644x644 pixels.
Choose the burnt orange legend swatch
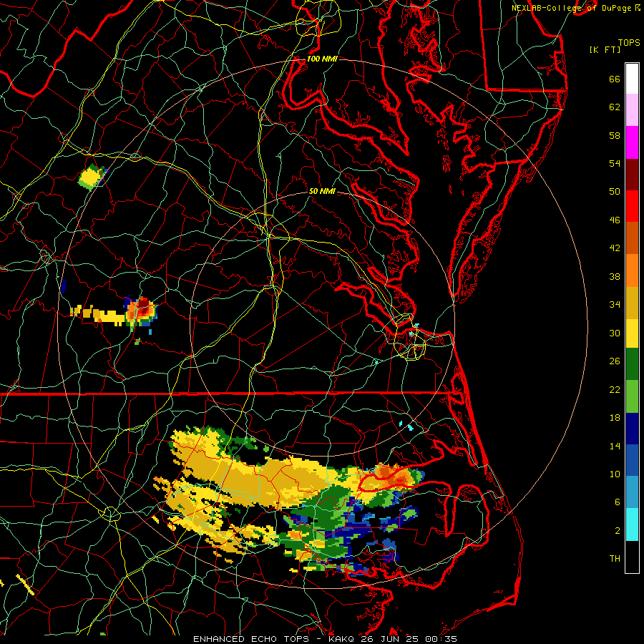(632, 238)
